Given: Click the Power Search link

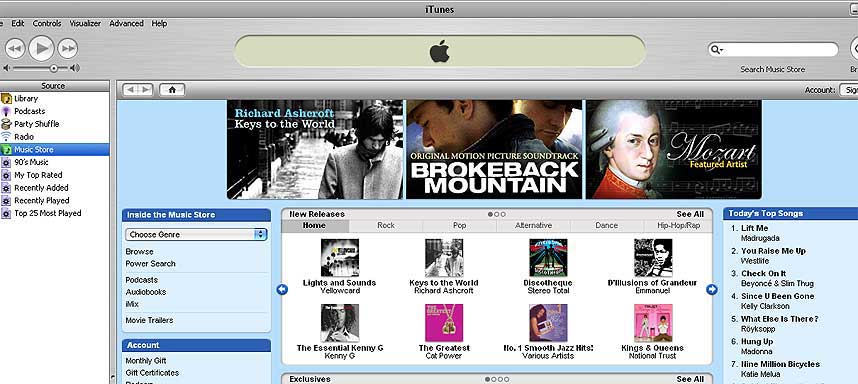Looking at the screenshot, I should coord(150,264).
